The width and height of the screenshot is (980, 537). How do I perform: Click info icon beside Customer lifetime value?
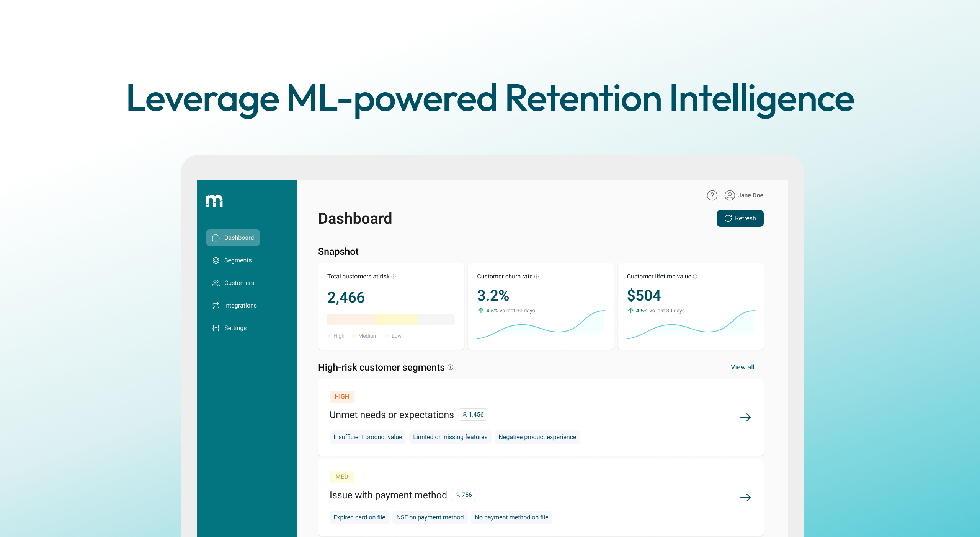tap(695, 277)
